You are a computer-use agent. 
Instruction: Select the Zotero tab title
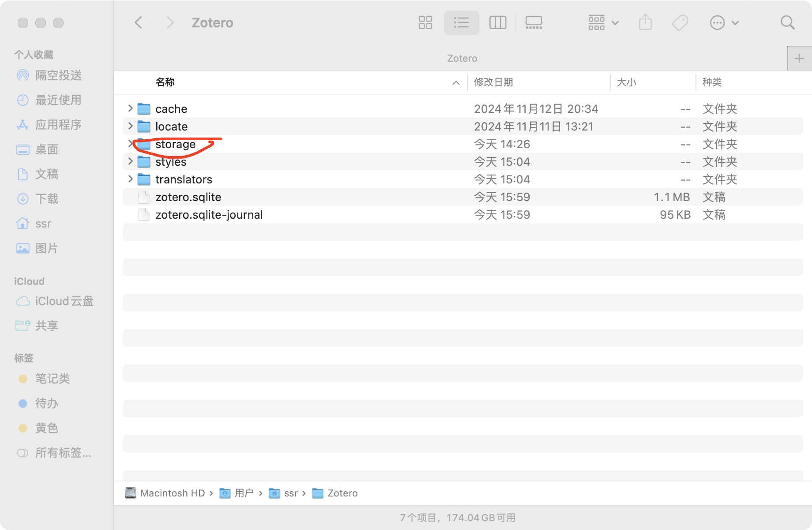click(x=462, y=58)
